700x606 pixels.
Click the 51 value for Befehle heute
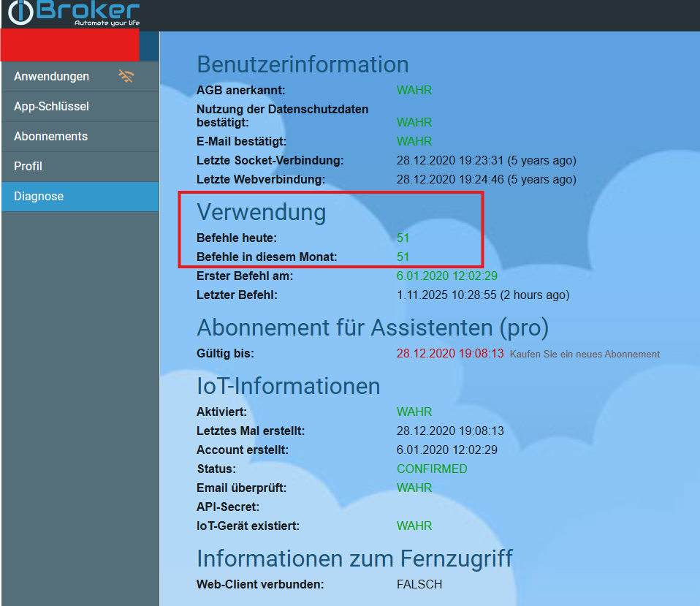tap(403, 238)
